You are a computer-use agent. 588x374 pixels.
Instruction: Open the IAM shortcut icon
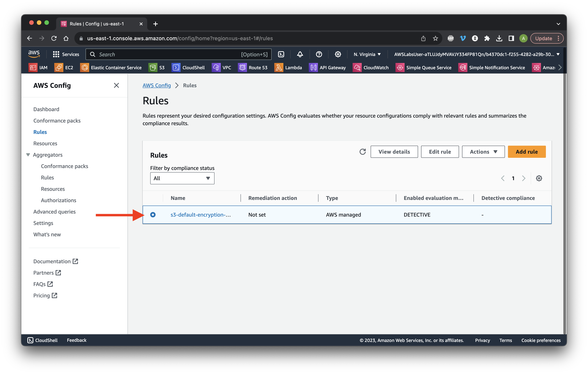coord(33,68)
